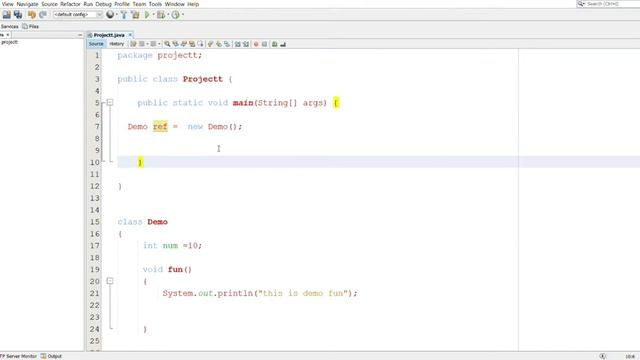Toggle Rectangular Selection in editor toolbar
Screen dimensions: 640x360
click(x=200, y=44)
